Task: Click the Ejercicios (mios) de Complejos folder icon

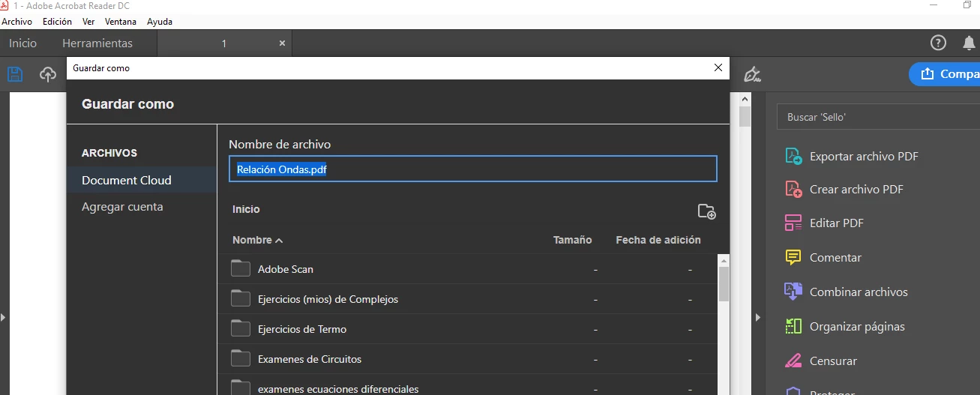Action: pyautogui.click(x=241, y=298)
